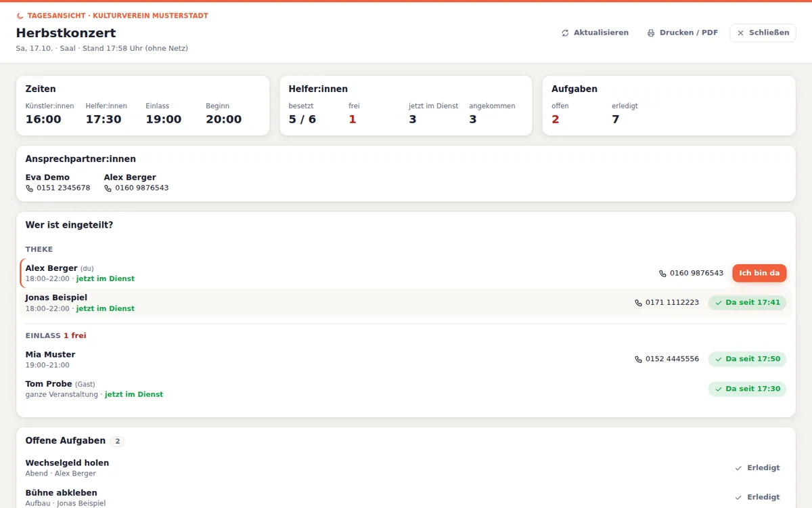
Task: Click the refresh icon next to Aktualisieren
Action: 565,33
